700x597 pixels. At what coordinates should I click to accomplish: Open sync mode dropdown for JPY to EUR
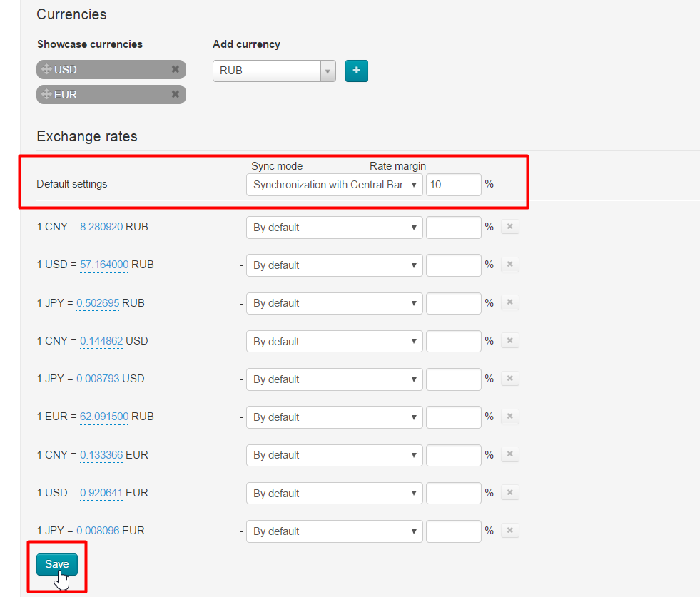click(335, 531)
